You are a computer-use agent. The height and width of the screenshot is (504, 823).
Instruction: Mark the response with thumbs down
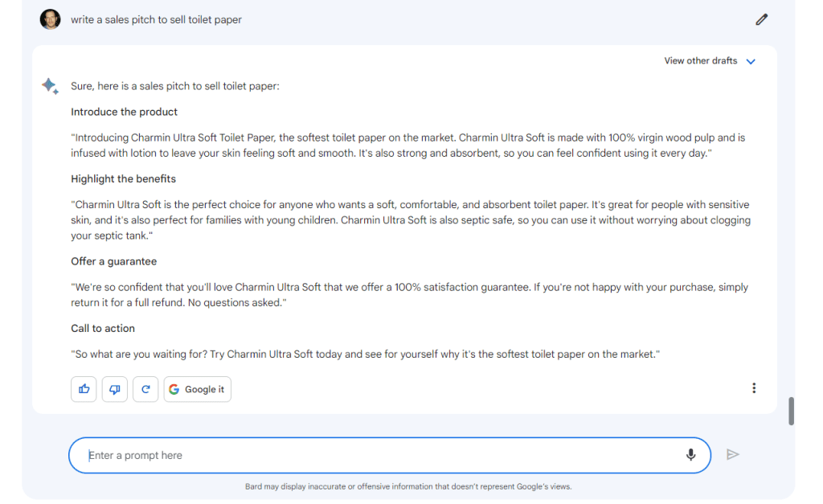tap(115, 389)
